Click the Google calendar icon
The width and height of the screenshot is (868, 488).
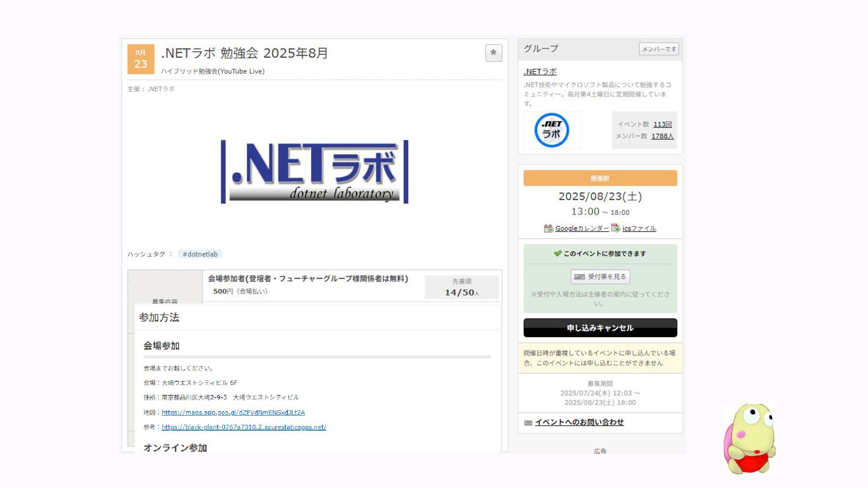548,228
